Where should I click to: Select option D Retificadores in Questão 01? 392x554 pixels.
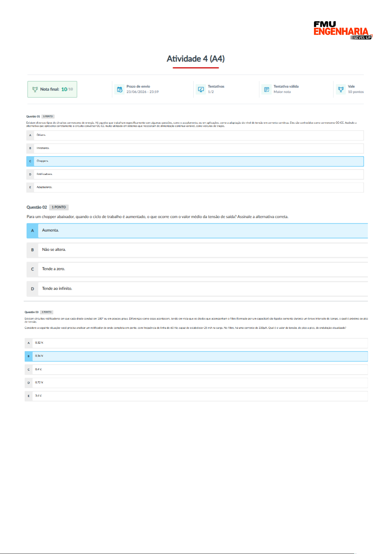[195, 174]
